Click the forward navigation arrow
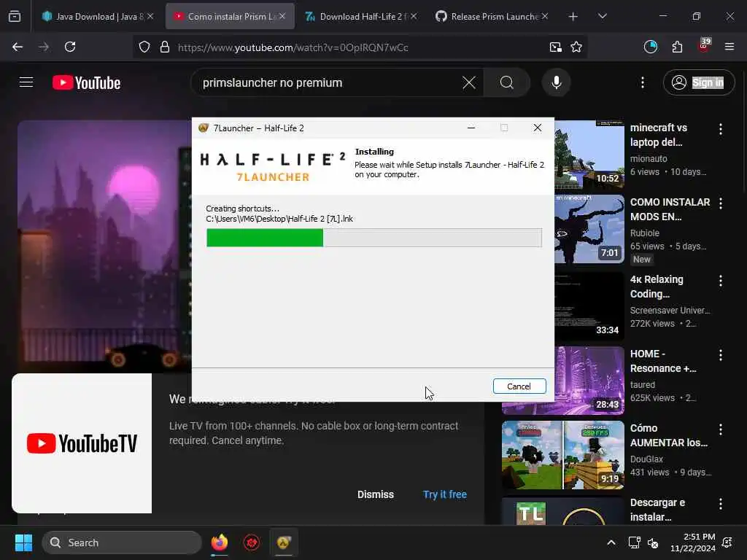747x560 pixels. coord(44,47)
